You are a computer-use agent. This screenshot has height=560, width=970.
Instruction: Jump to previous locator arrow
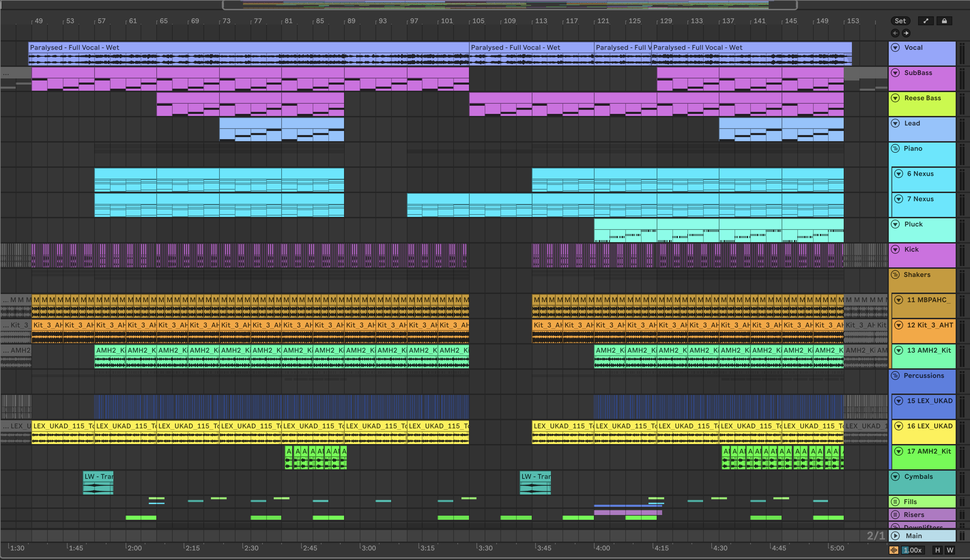(895, 33)
